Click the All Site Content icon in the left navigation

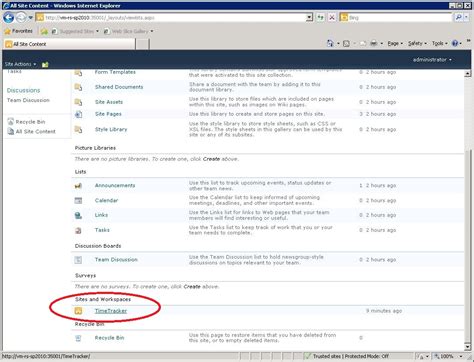click(11, 131)
